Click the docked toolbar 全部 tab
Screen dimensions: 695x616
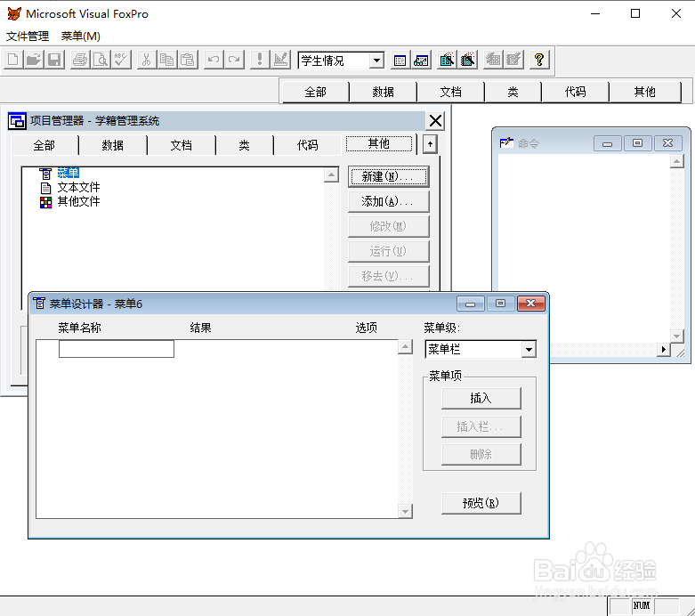coord(316,92)
